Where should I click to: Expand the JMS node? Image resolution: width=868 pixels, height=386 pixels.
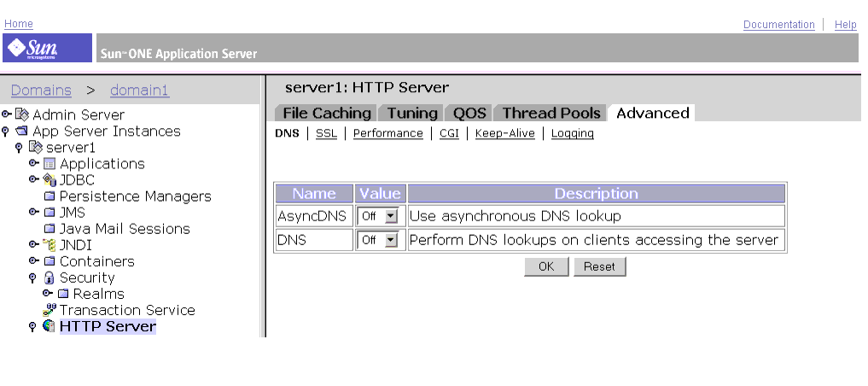click(x=34, y=212)
